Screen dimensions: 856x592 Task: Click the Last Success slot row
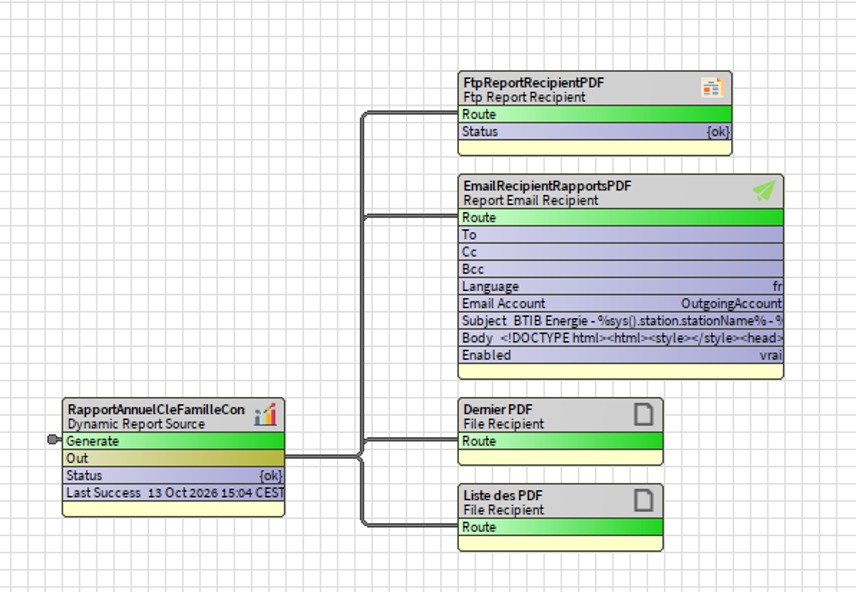tap(174, 493)
